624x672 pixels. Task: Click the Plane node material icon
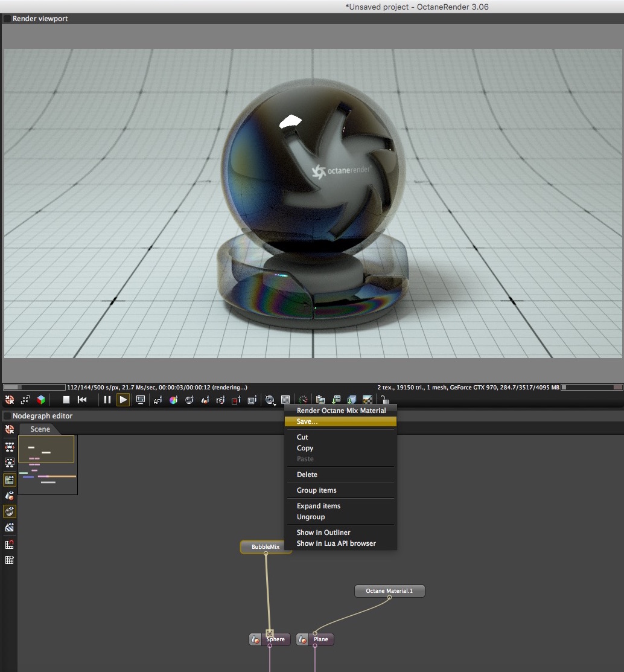tap(303, 639)
